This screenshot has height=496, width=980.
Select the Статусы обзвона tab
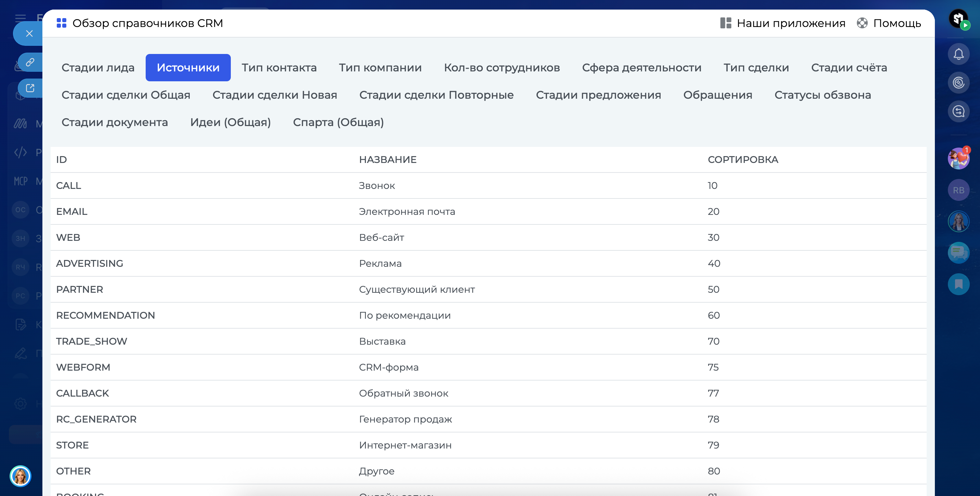pyautogui.click(x=822, y=95)
